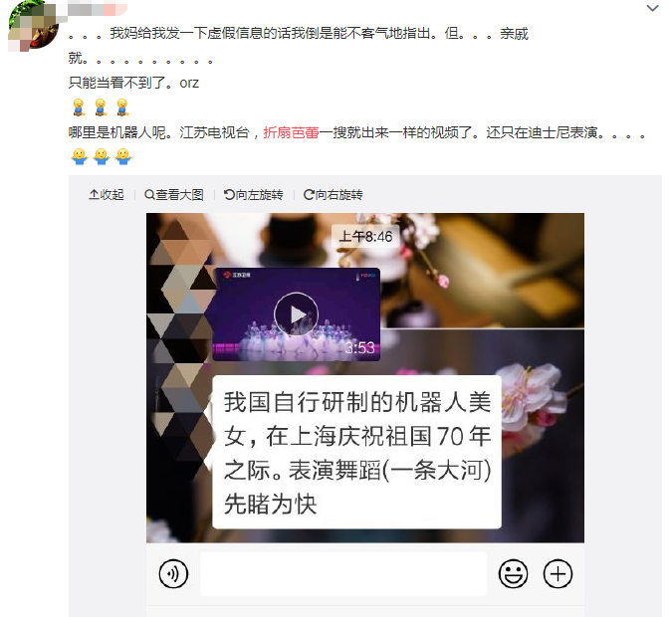
Task: Click the first crying emoji
Action: pyautogui.click(x=79, y=107)
